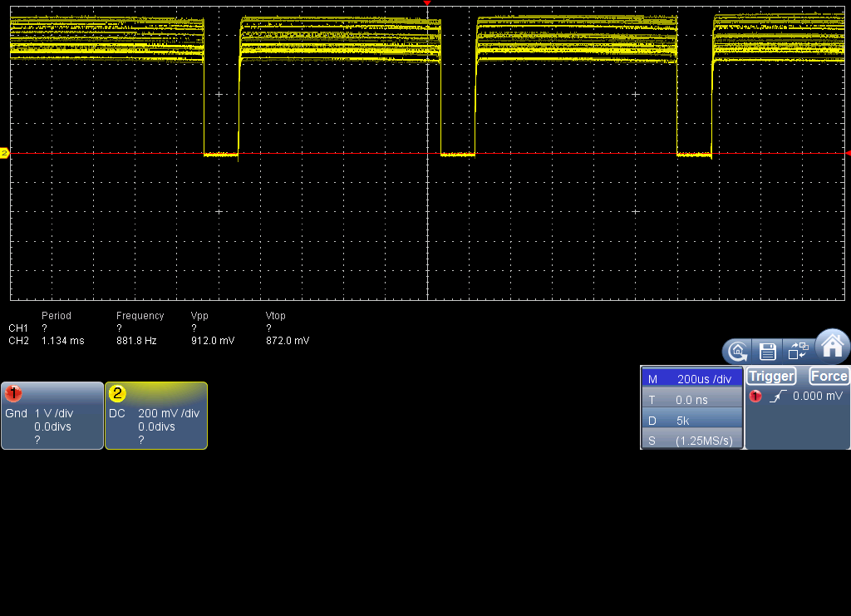Viewport: 851px width, 616px height.
Task: Click the window switch layout icon
Action: coord(798,351)
